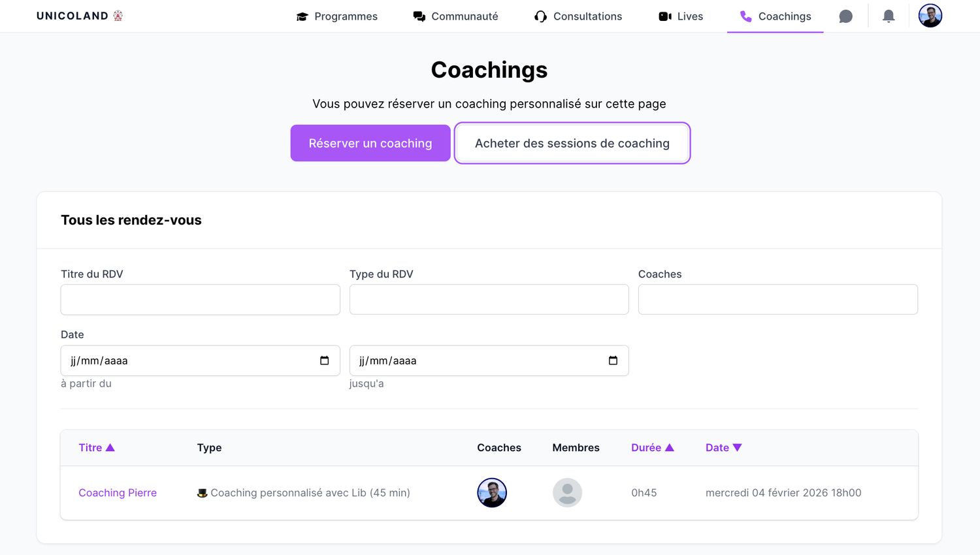
Task: Click Réserver un coaching button
Action: (x=370, y=143)
